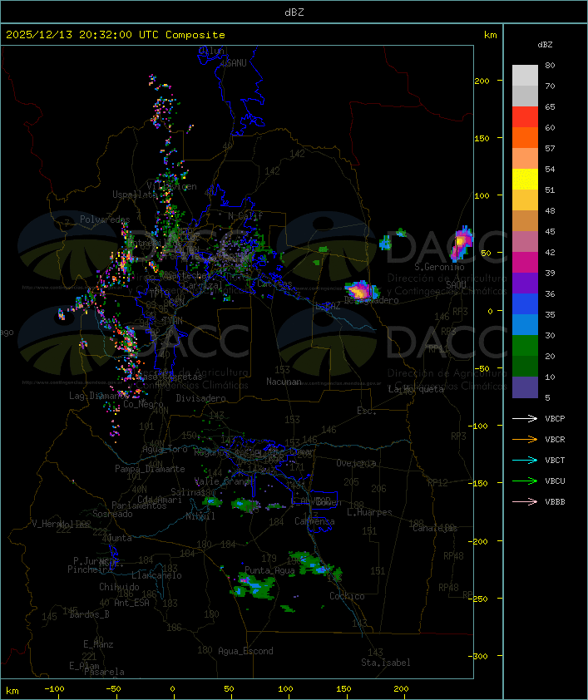Click the VBCT legend label
This screenshot has height=700, width=588.
pos(555,460)
